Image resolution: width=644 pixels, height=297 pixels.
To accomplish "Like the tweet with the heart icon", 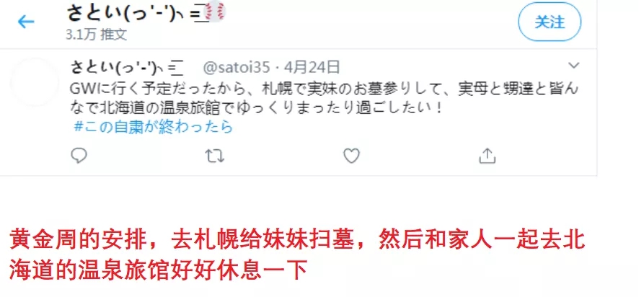I will 351,156.
